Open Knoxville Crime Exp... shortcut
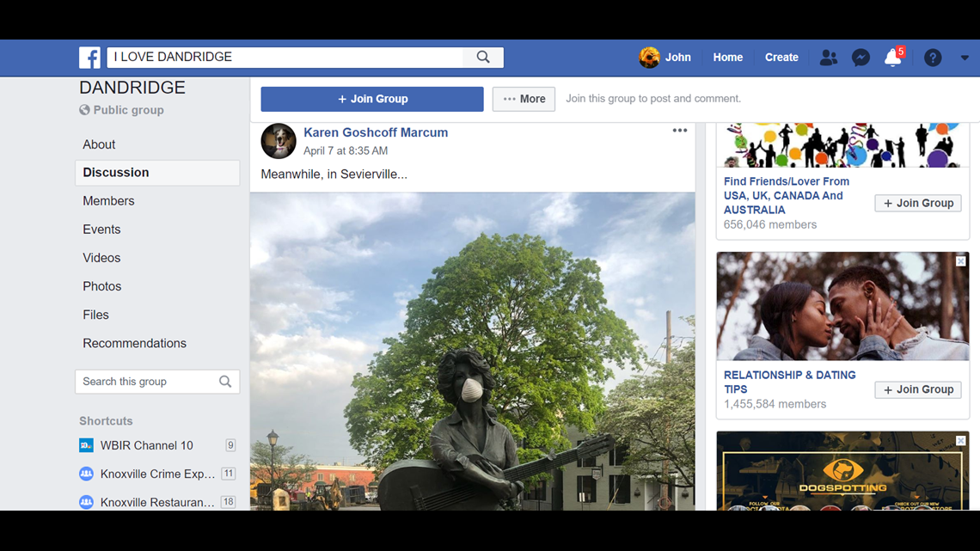 point(157,474)
